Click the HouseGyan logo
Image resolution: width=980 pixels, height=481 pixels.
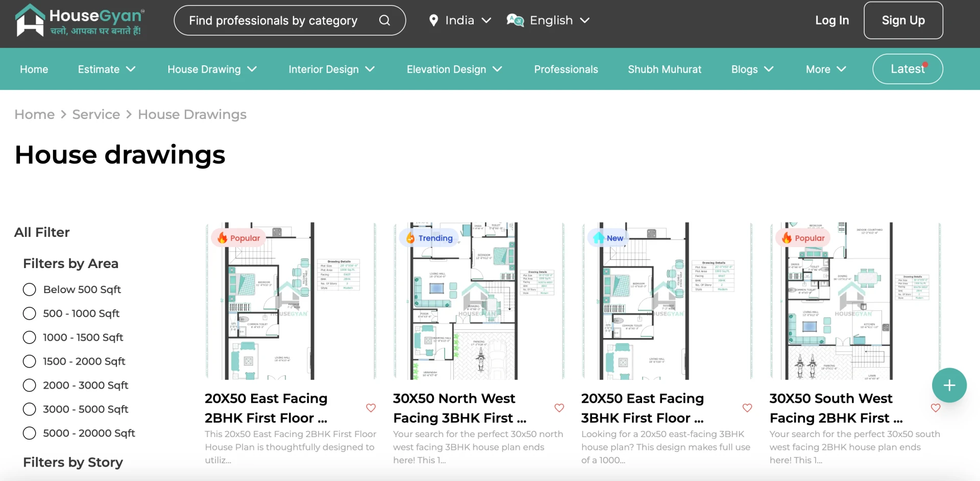click(80, 21)
